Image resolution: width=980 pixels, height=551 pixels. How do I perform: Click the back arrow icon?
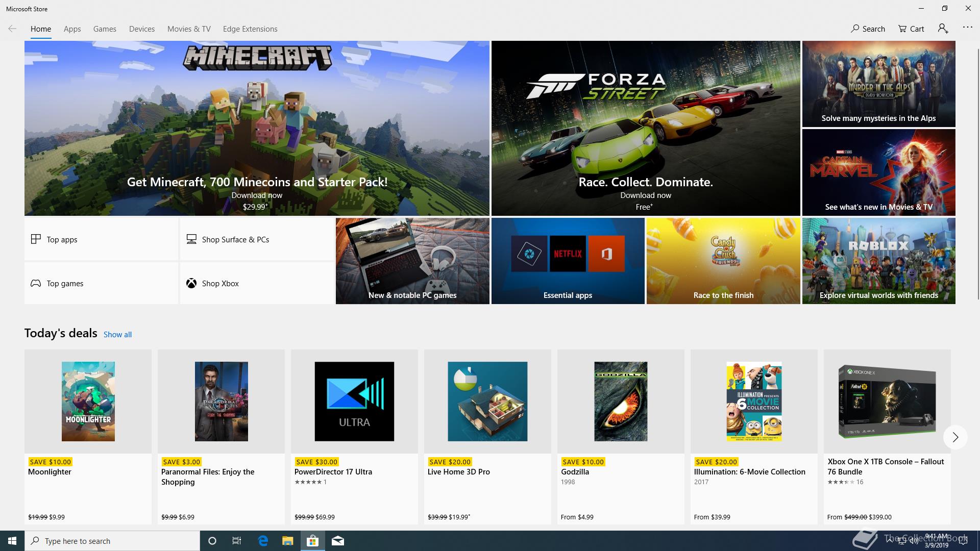[12, 29]
